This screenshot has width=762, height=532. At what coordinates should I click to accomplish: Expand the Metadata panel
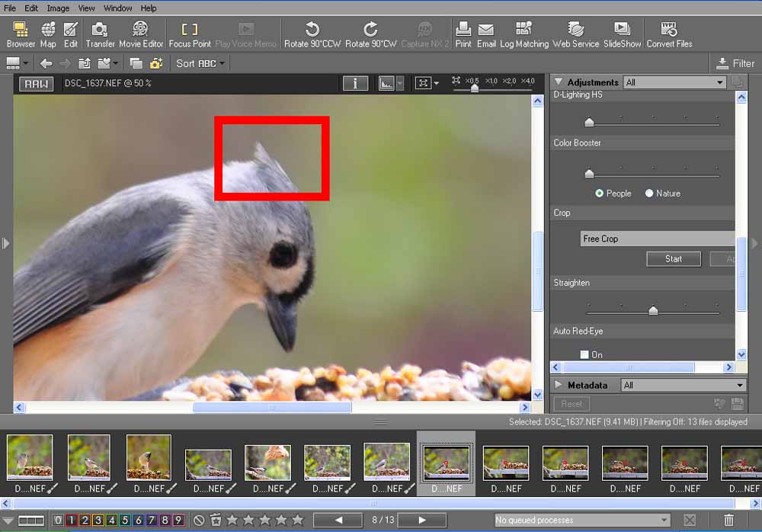559,385
